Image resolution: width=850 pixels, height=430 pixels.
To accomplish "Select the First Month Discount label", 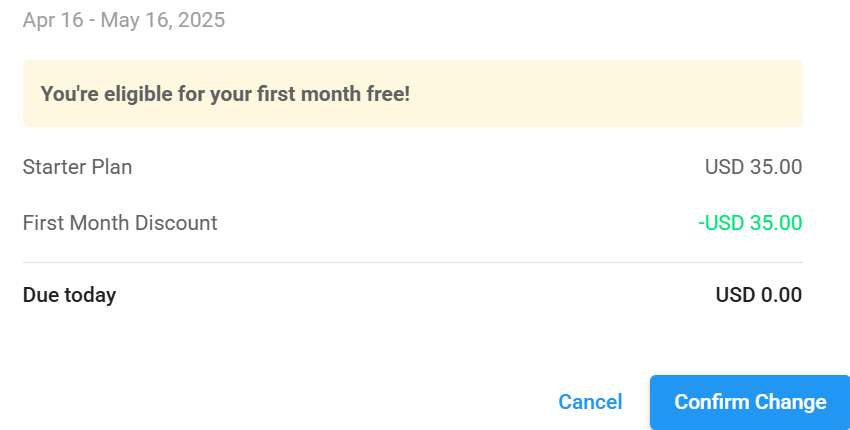I will click(x=120, y=223).
